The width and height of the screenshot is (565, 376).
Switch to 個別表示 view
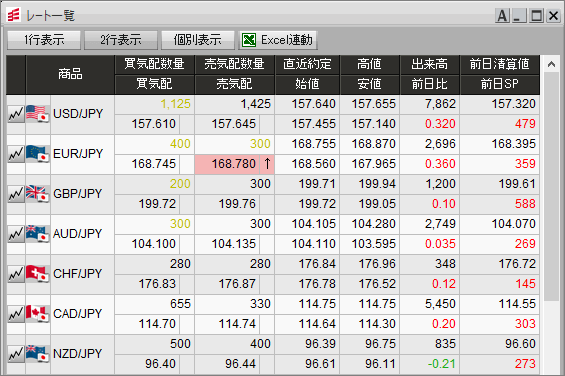point(198,40)
